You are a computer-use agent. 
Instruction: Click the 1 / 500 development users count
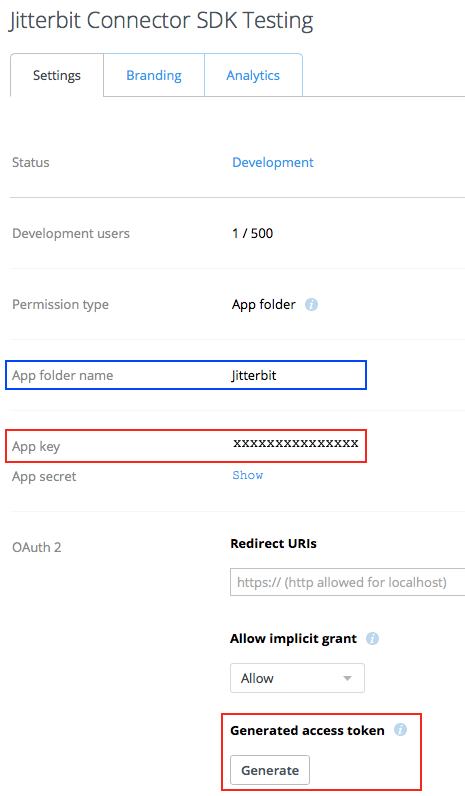point(253,234)
